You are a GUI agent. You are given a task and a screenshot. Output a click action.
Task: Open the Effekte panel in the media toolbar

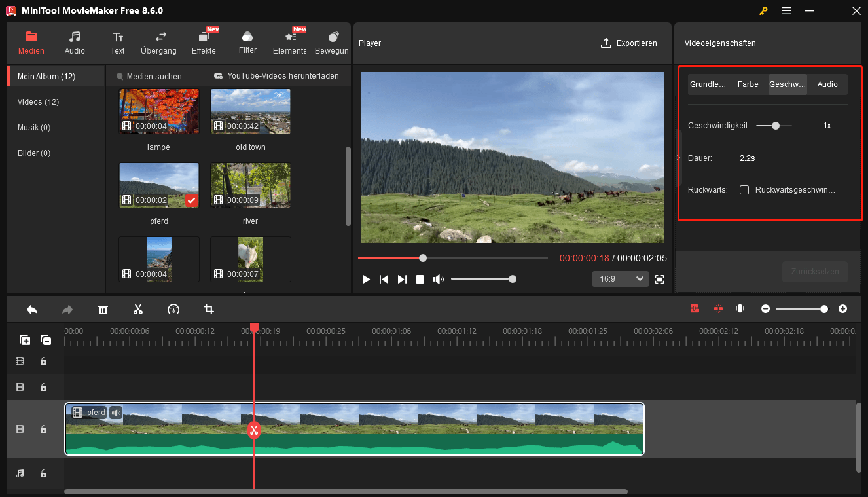pyautogui.click(x=203, y=43)
